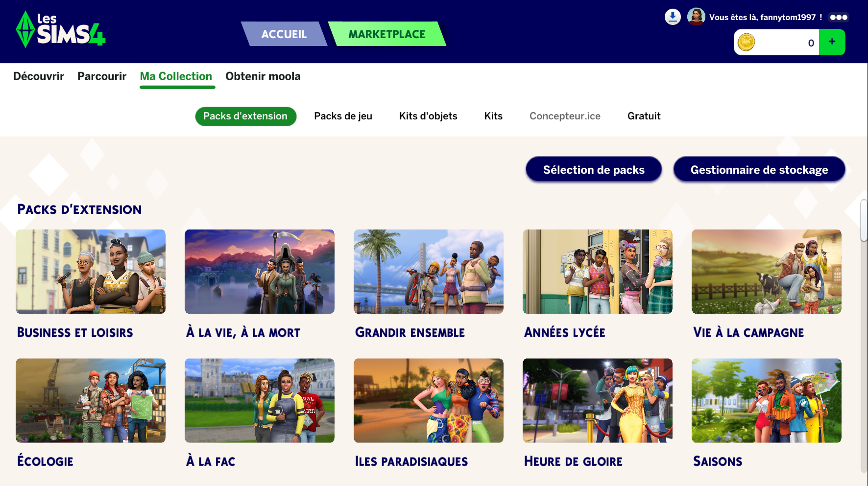Screen dimensions: 868x486
Task: Open the Heure de Gloire pack image
Action: coord(598,400)
